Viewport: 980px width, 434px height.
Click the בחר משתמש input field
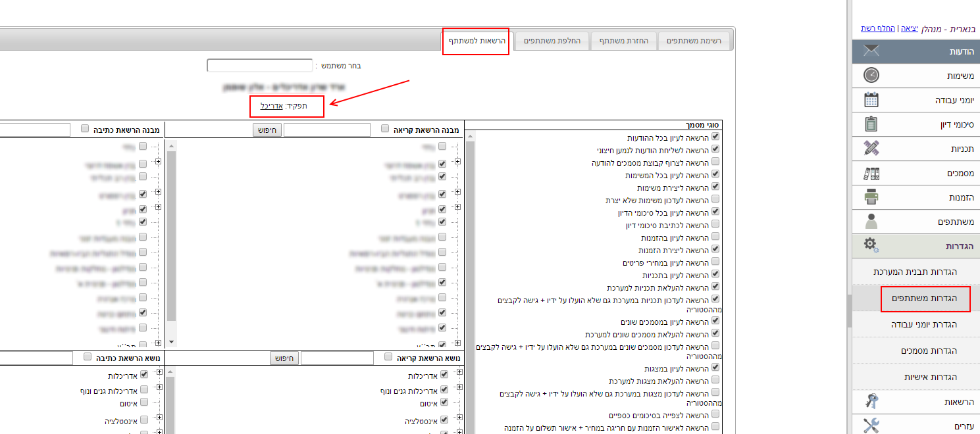tap(259, 66)
